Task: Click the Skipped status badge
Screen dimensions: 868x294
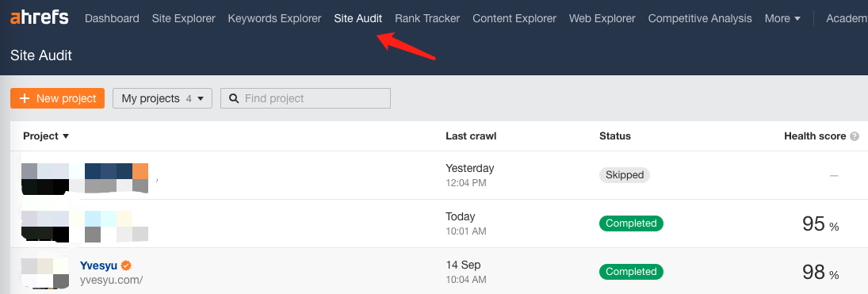Action: point(625,175)
